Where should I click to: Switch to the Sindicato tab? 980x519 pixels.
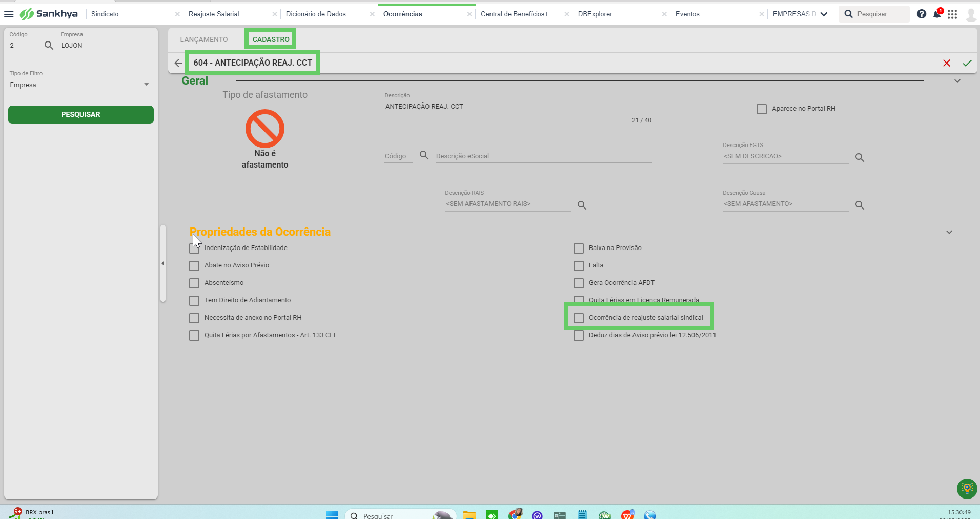coord(105,14)
